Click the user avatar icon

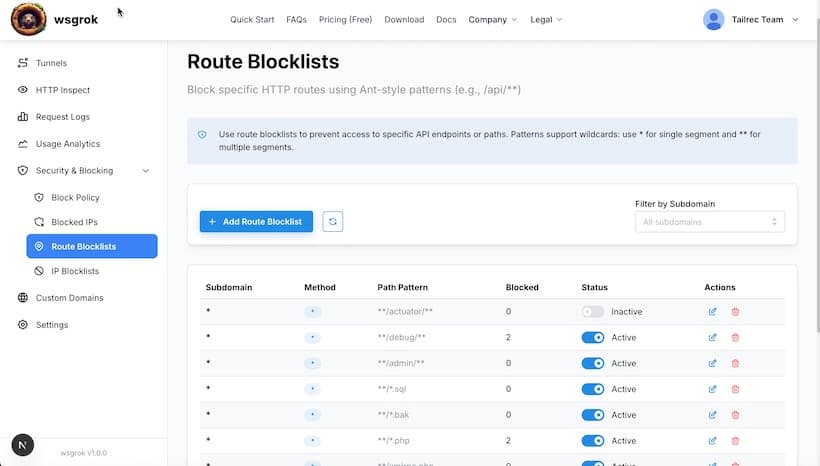pyautogui.click(x=713, y=19)
